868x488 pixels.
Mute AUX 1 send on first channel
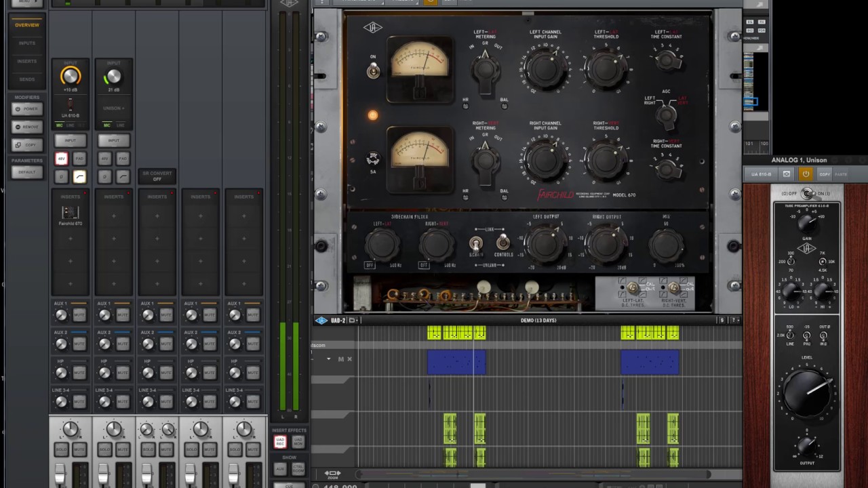coord(79,315)
